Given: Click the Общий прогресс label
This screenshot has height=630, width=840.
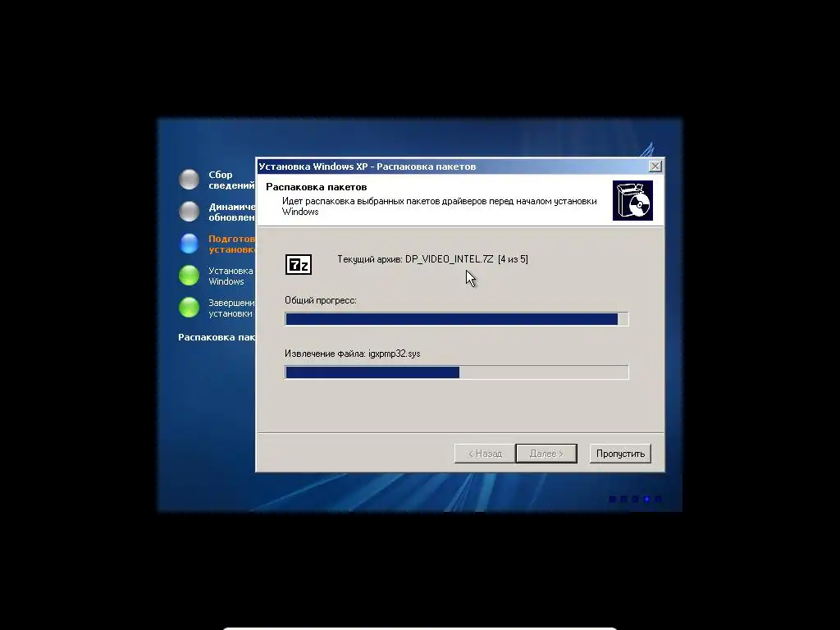Looking at the screenshot, I should tap(321, 300).
